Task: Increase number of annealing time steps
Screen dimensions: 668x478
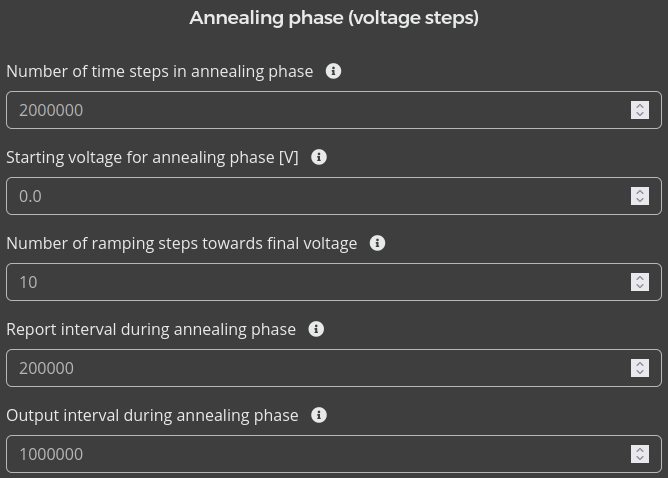Action: (640, 105)
